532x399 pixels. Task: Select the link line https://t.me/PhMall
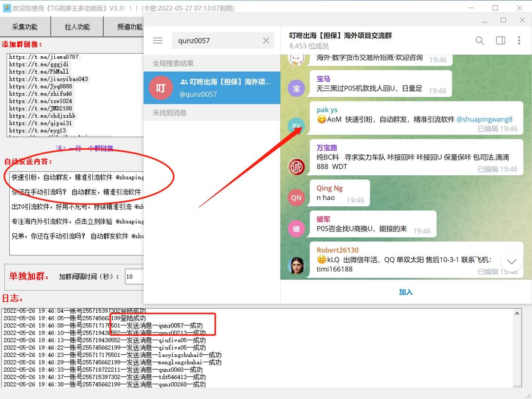(39, 72)
